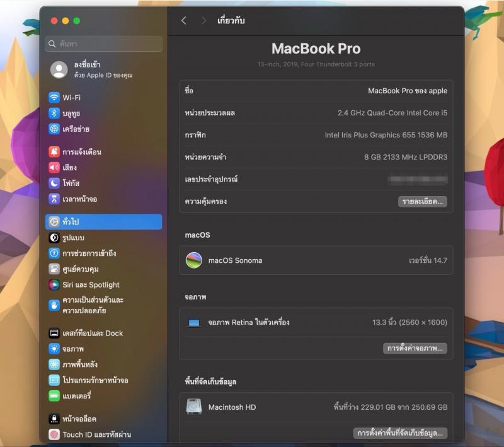
Task: Click the รายละเอียด... coverage details button
Action: coord(422,202)
